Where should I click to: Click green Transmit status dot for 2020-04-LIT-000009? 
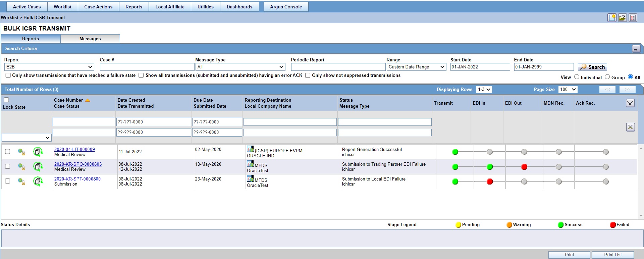[455, 152]
